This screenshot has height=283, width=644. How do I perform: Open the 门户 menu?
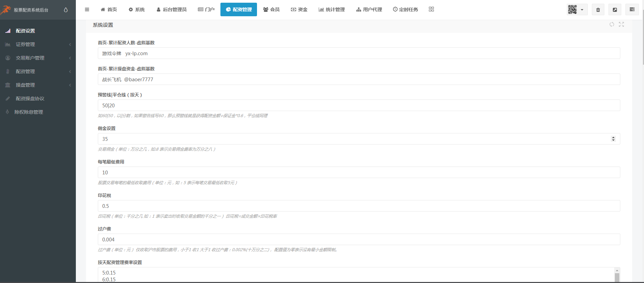point(206,9)
